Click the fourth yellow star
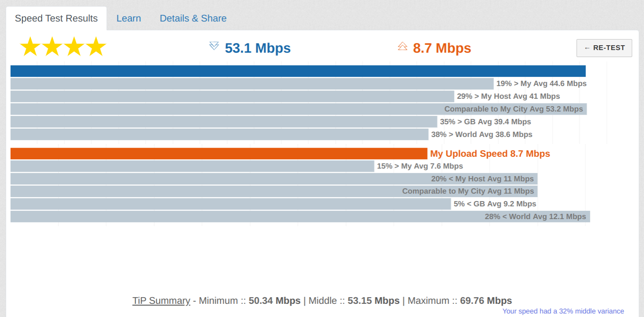Image resolution: width=644 pixels, height=317 pixels. (96, 46)
